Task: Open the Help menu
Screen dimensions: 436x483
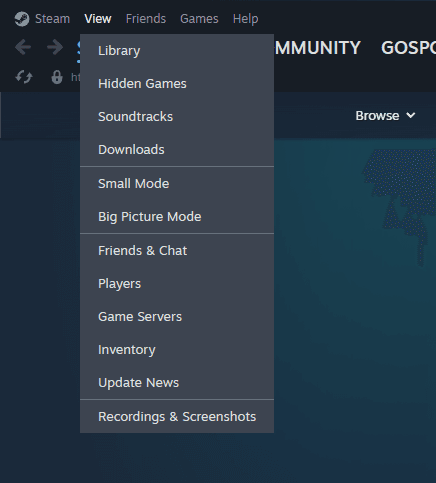Action: [x=245, y=19]
